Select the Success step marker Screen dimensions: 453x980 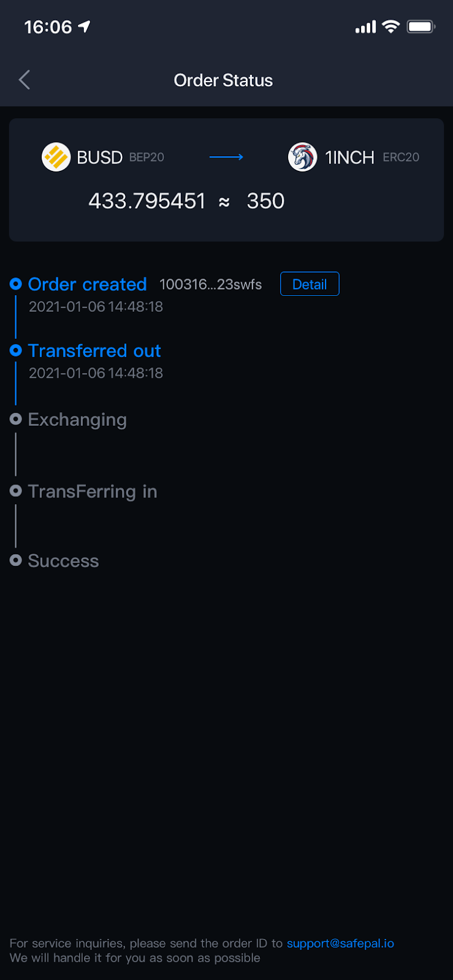[x=16, y=560]
